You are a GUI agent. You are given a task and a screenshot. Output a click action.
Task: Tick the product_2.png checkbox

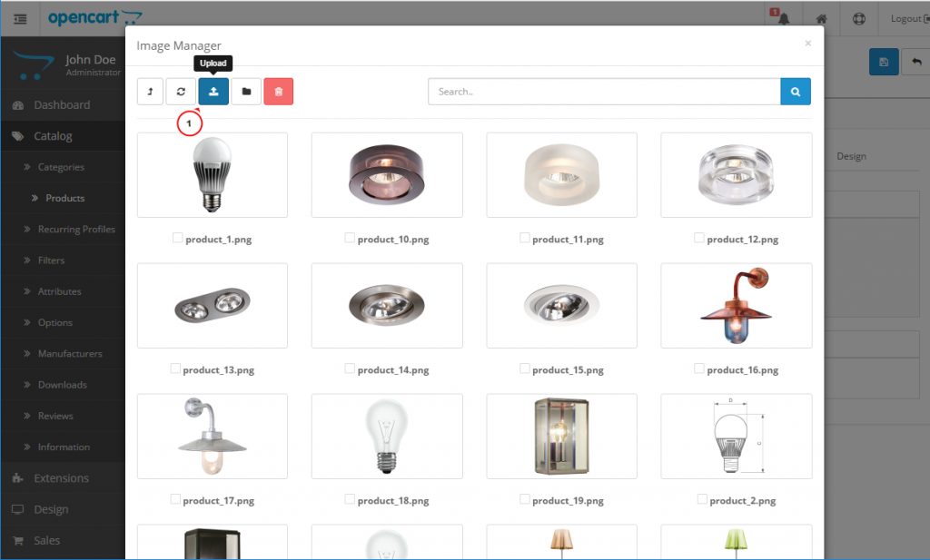[702, 499]
